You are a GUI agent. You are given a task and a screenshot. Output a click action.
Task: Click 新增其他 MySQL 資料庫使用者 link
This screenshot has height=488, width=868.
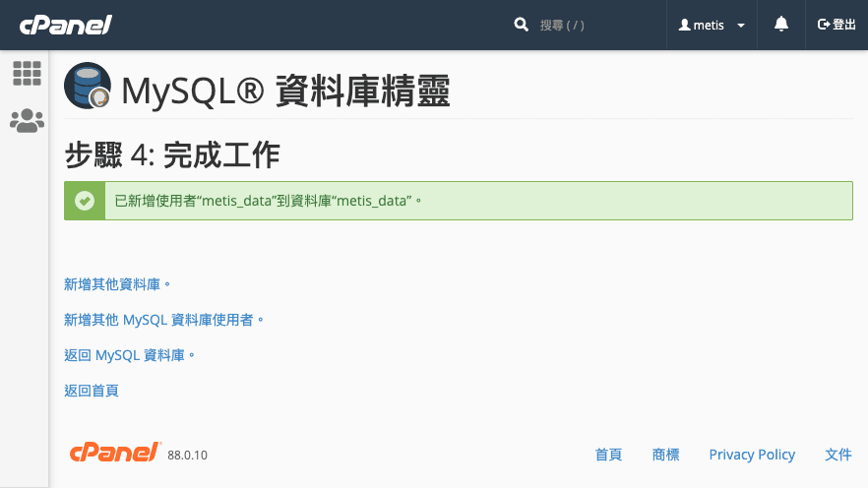click(163, 320)
